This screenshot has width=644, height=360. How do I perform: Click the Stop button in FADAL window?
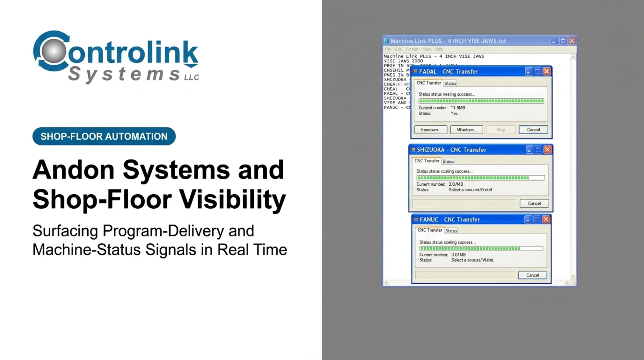point(501,130)
